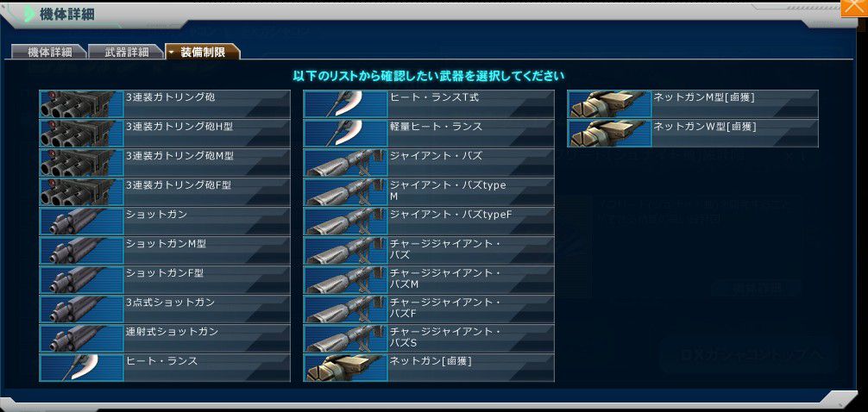Close the 機体詳細 dialog with orange X
The width and height of the screenshot is (868, 412).
(x=853, y=8)
